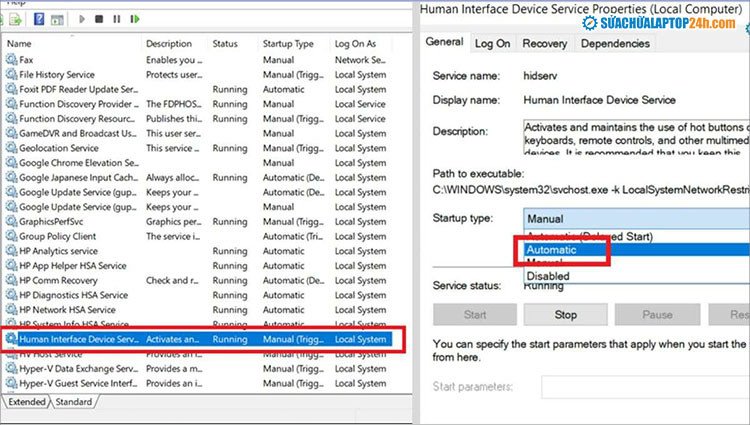The width and height of the screenshot is (750, 425).
Task: Click the Stop Service square toolbar icon
Action: coord(99,19)
